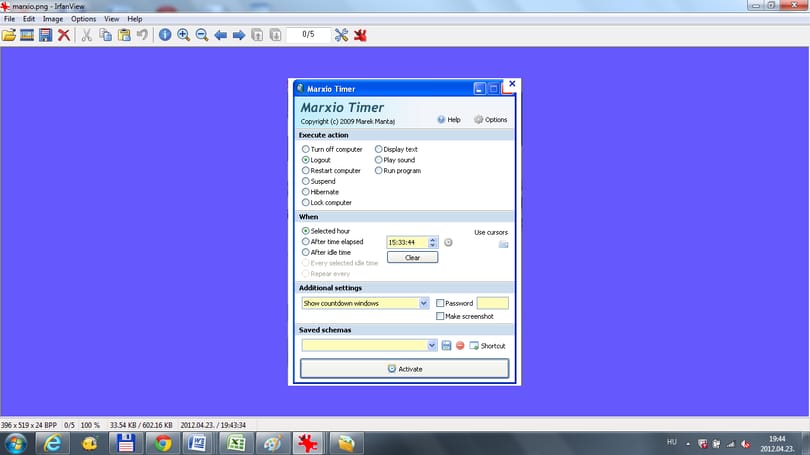Click the time spinner arrows next to 15:33:44
This screenshot has width=810, height=455.
[x=433, y=242]
